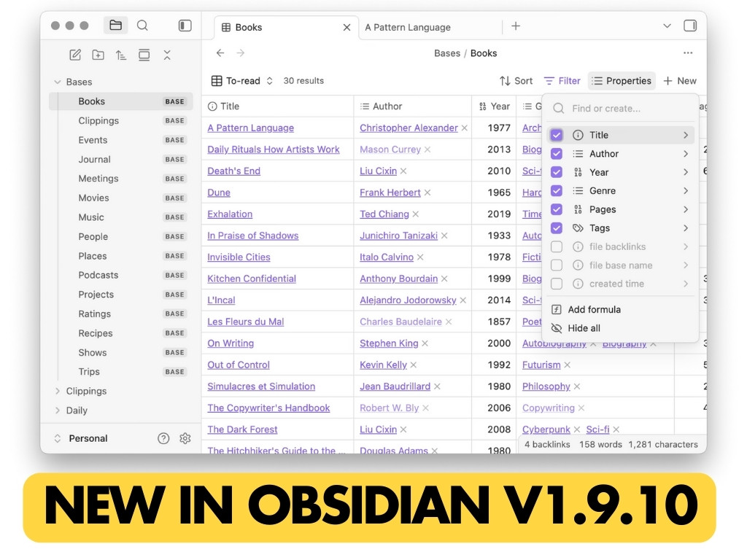Open the tab list chevron dropdown
Viewport: 747px width, 560px height.
(x=667, y=26)
